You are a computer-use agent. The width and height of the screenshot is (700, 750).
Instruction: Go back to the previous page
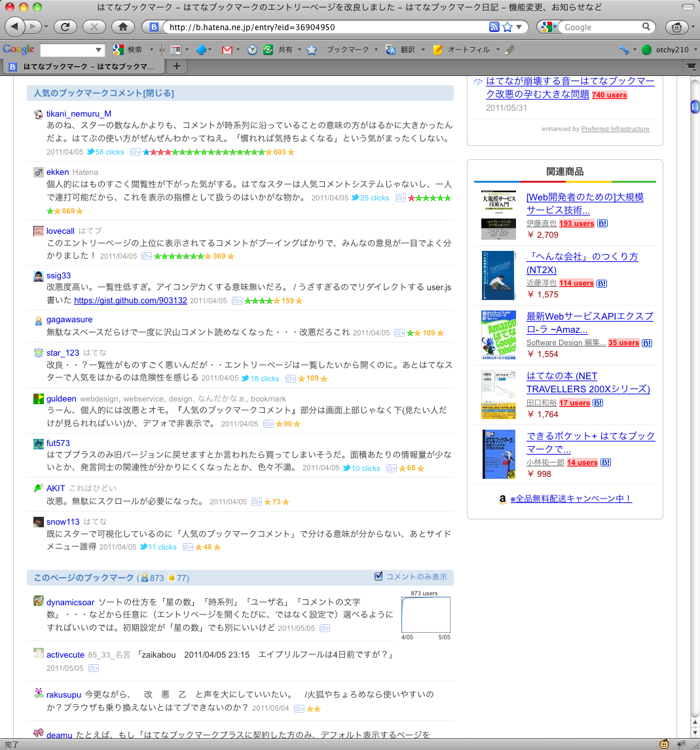(x=14, y=27)
